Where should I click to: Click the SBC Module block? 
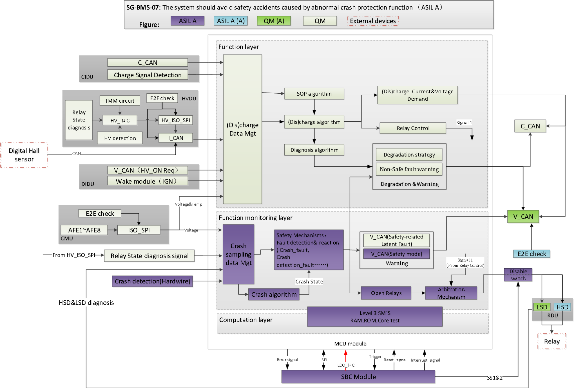(x=358, y=377)
